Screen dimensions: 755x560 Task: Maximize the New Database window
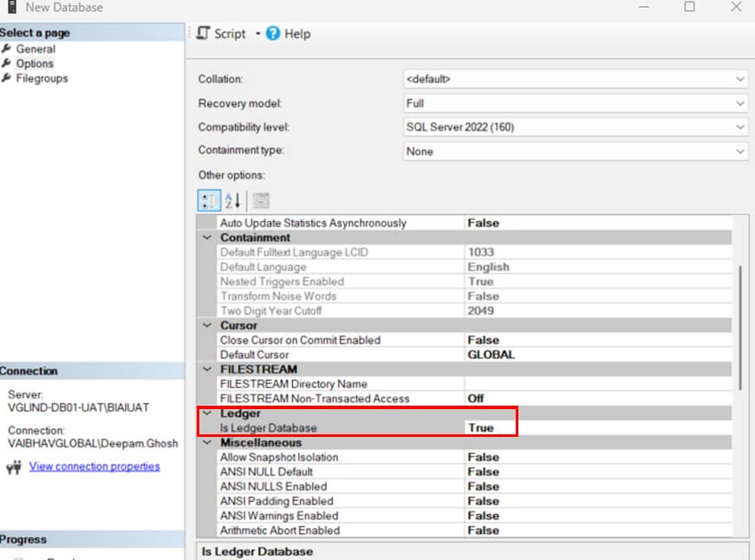689,6
